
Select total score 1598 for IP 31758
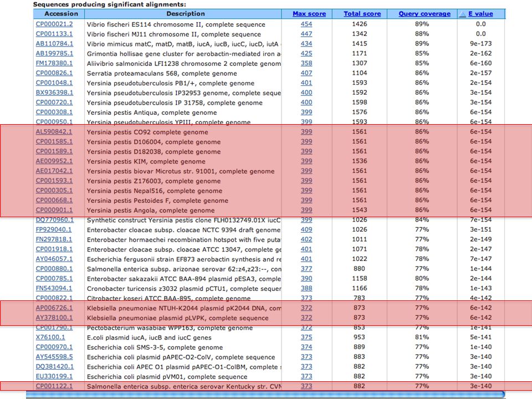(x=359, y=103)
